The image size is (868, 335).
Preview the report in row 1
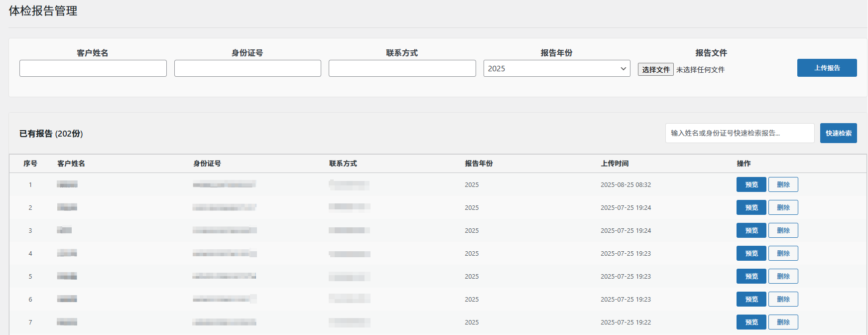tap(751, 184)
